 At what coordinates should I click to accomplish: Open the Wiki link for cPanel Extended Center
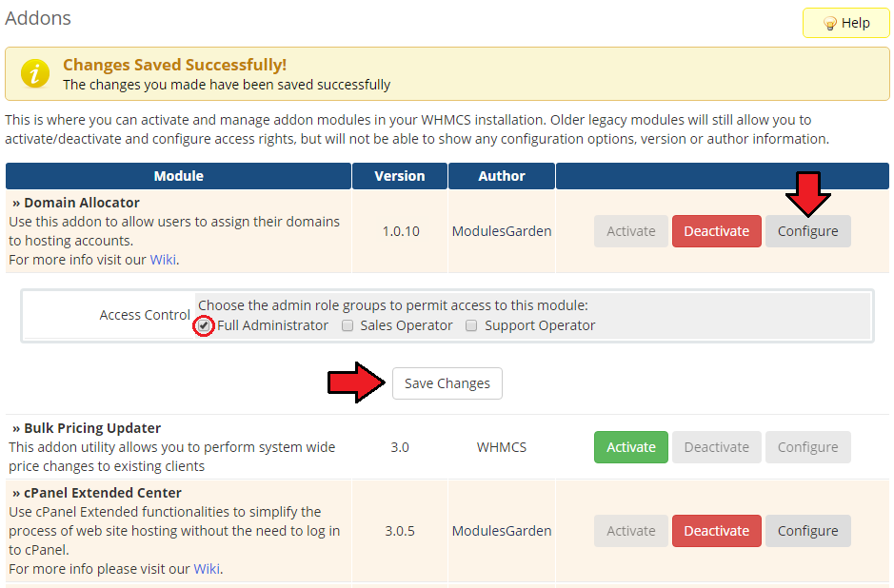tap(207, 569)
